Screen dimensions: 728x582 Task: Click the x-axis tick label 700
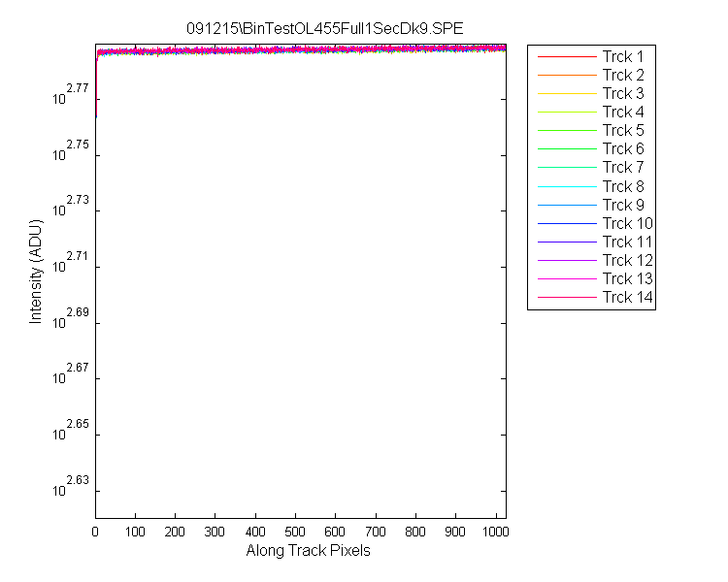point(376,532)
